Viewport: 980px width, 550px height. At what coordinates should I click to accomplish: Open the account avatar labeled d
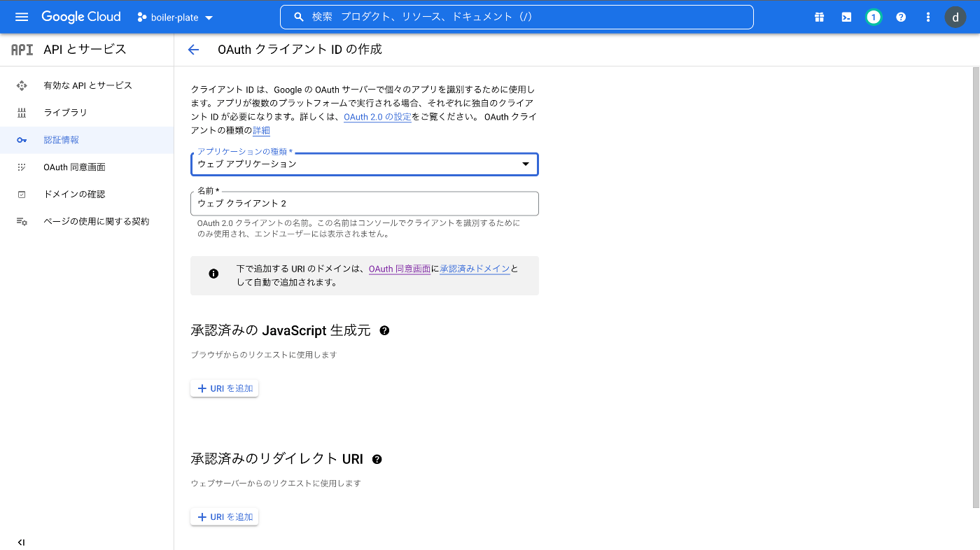click(955, 17)
